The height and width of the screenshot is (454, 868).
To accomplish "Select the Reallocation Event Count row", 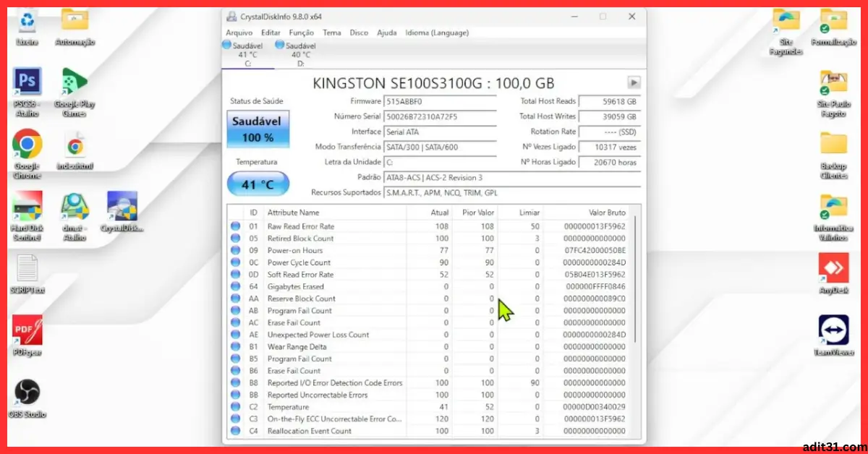I will click(430, 431).
